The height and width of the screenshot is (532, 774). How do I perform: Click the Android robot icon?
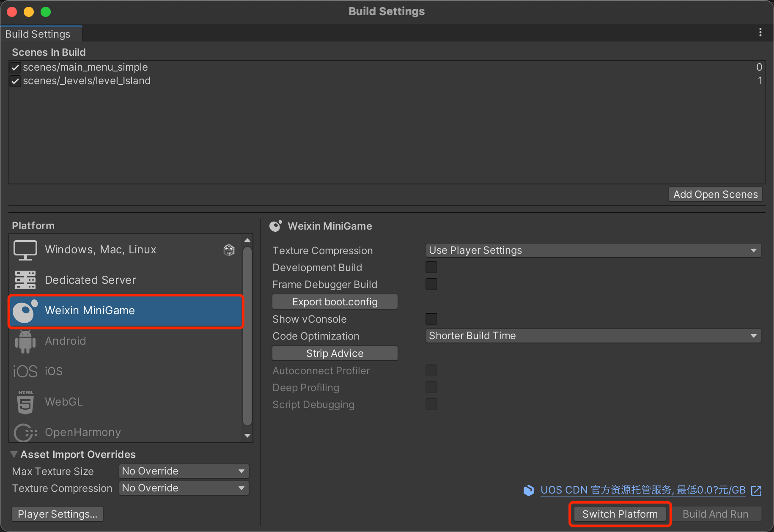coord(25,341)
